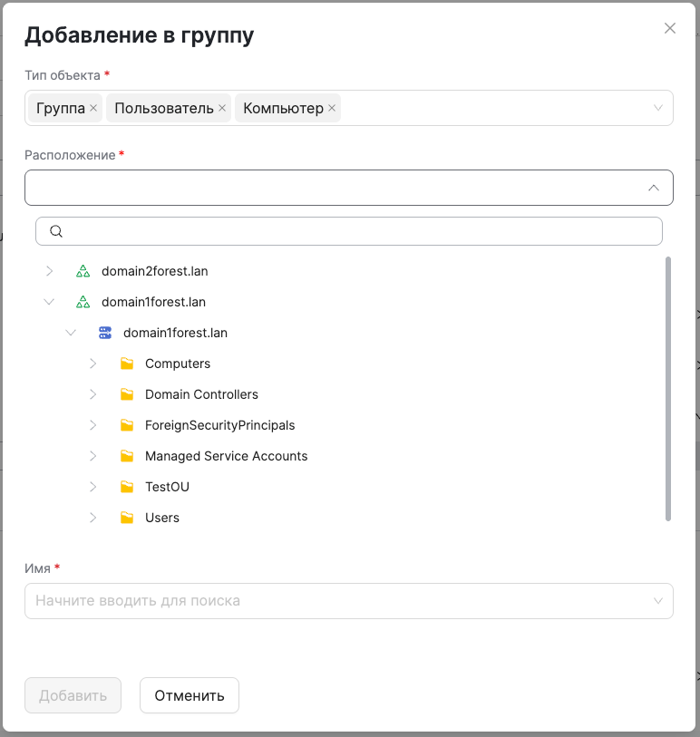Click the folder icon next to ForeignSecurityPrincipals
700x737 pixels.
pos(128,424)
